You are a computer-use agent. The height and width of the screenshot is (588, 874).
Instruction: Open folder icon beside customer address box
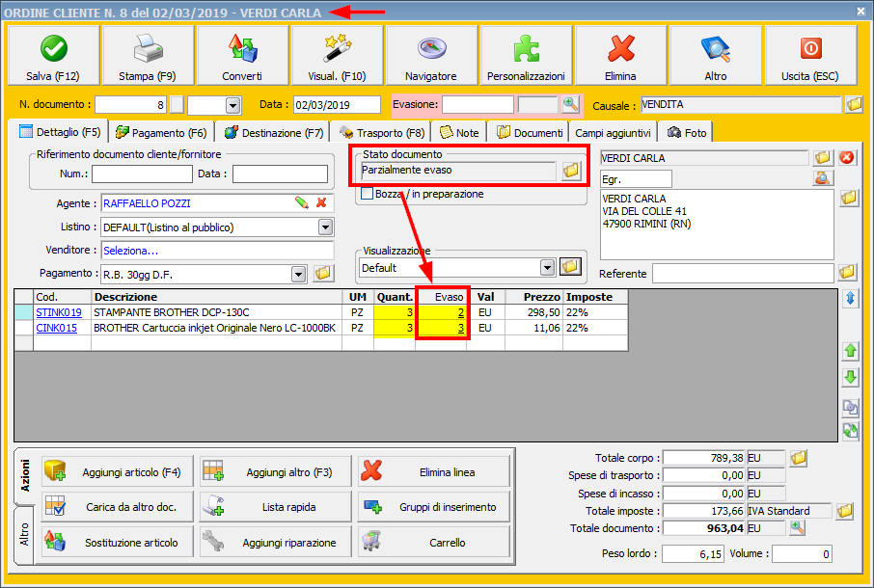848,198
